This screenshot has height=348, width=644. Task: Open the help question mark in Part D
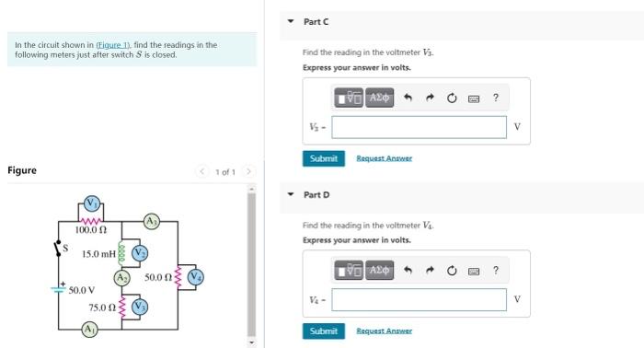tap(496, 271)
